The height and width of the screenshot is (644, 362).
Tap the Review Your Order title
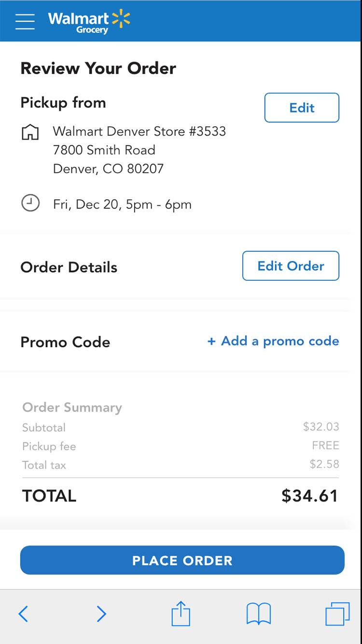click(x=98, y=68)
